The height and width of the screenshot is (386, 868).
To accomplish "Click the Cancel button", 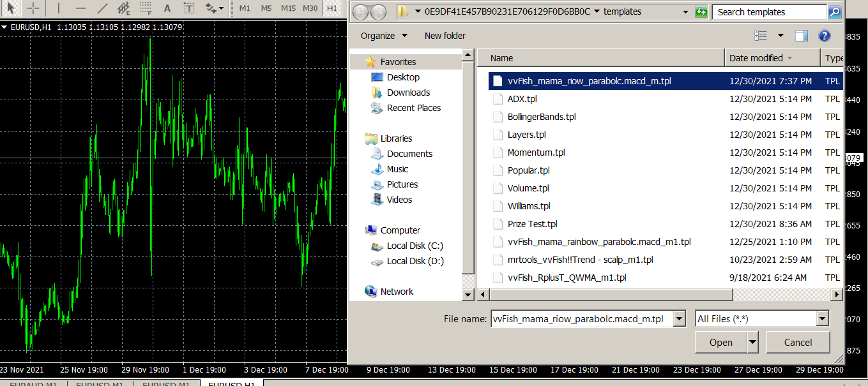I will coord(798,343).
